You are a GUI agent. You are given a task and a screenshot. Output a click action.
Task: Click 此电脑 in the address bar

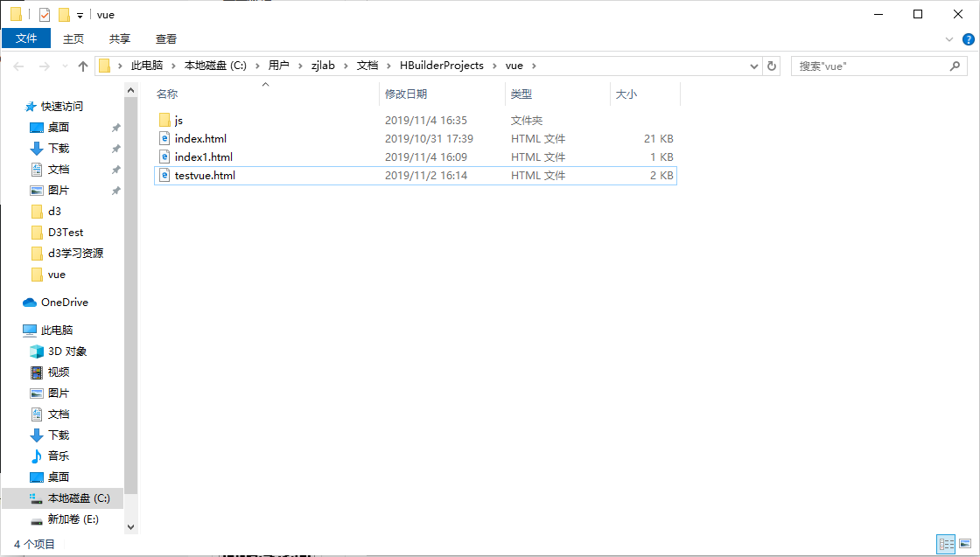pyautogui.click(x=147, y=66)
